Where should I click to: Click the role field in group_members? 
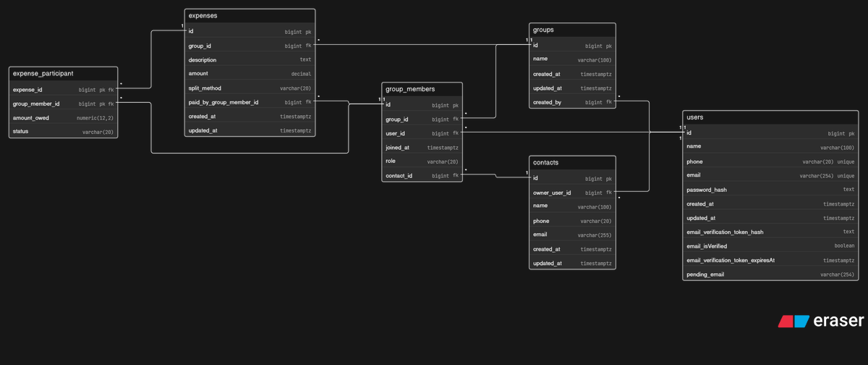point(422,161)
